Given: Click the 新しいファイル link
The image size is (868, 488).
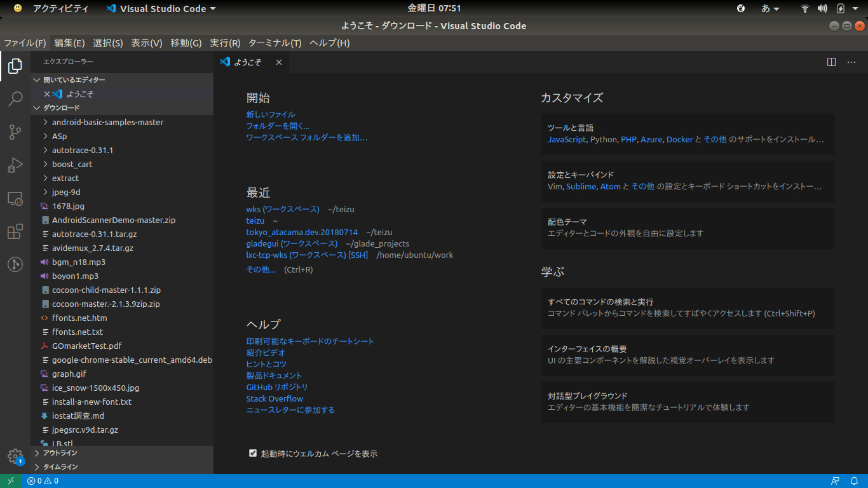Looking at the screenshot, I should pyautogui.click(x=270, y=114).
